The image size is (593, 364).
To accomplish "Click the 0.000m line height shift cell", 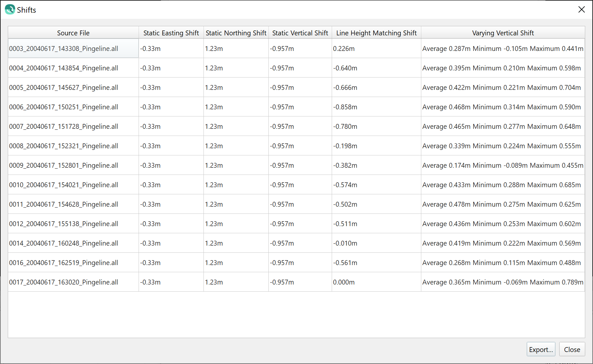I will pos(344,282).
